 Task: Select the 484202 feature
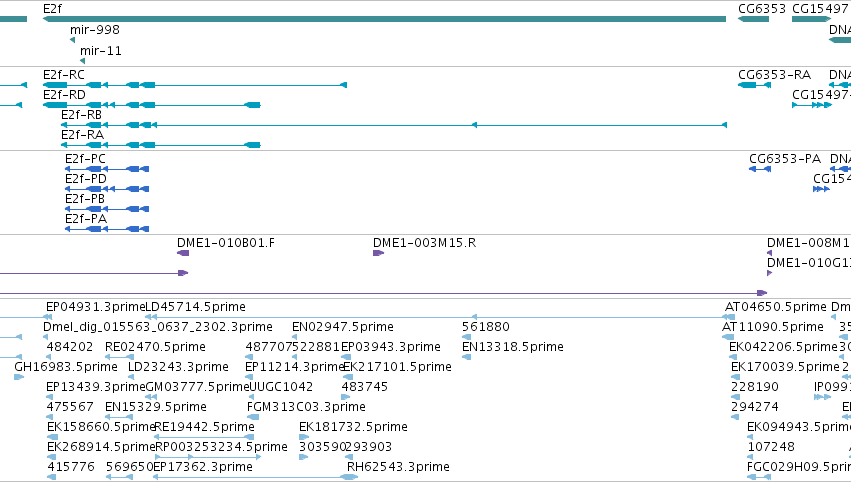[48, 357]
